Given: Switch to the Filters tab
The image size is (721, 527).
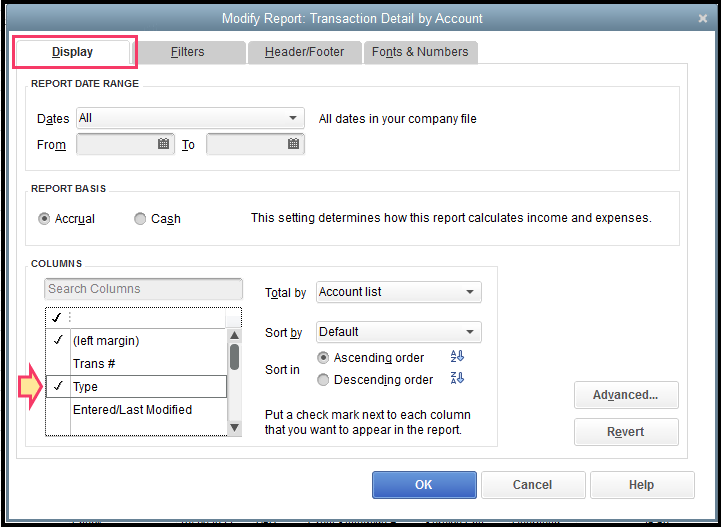Looking at the screenshot, I should [x=188, y=52].
